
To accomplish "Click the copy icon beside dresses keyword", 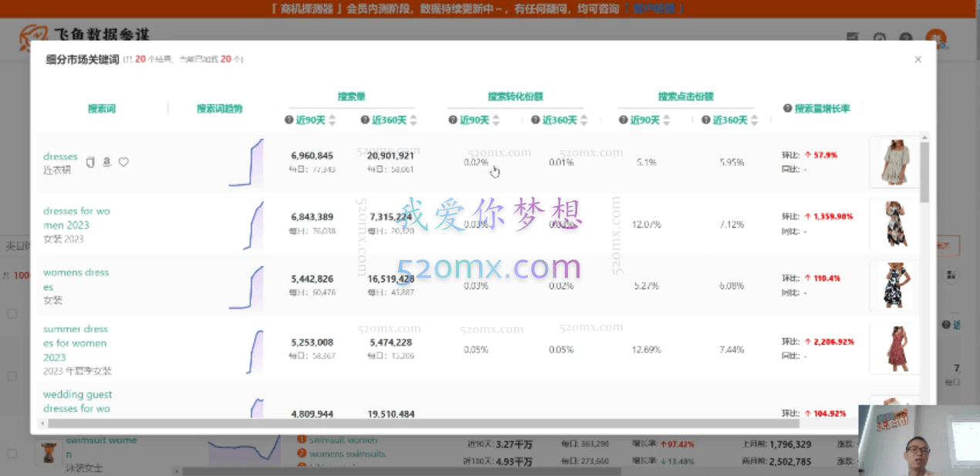I will (x=90, y=162).
